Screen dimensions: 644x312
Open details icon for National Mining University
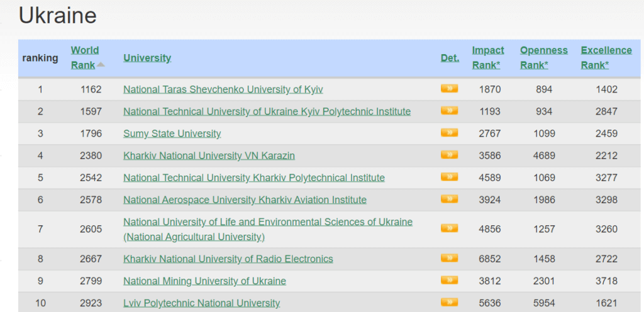(449, 281)
